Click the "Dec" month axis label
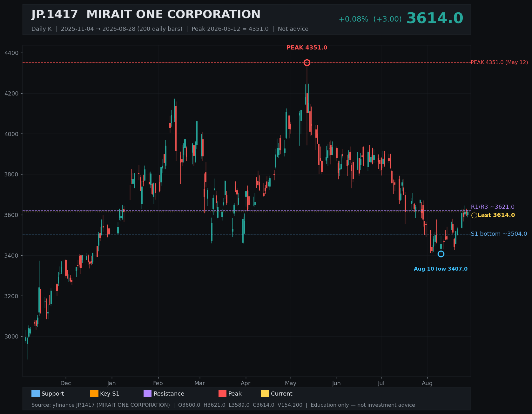 [66, 383]
